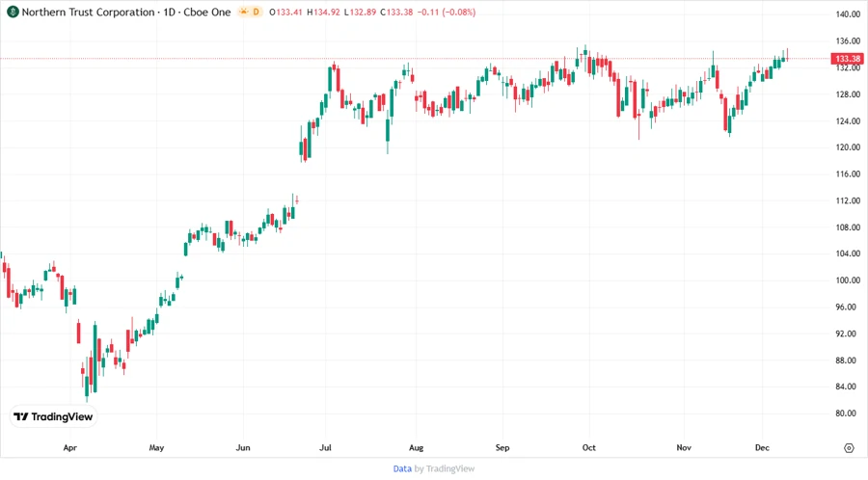868x480 pixels.
Task: Click the Aug label on time axis
Action: coord(417,448)
